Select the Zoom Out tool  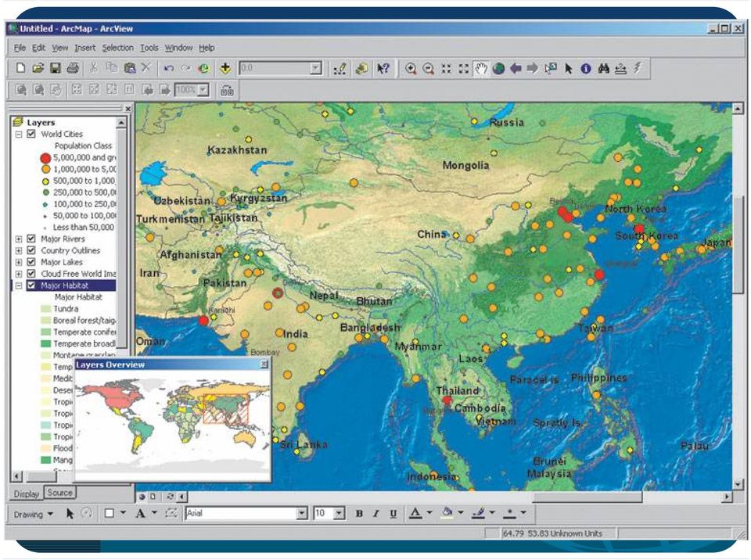point(428,69)
